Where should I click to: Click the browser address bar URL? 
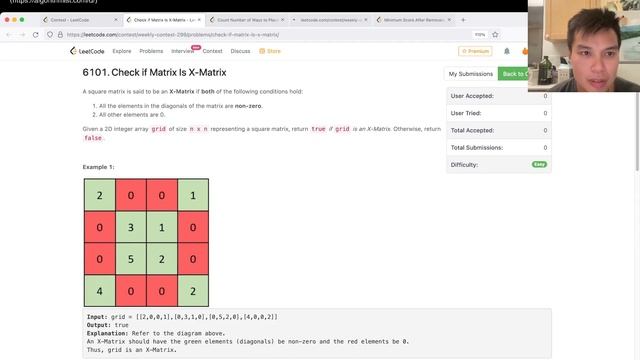pyautogui.click(x=173, y=35)
